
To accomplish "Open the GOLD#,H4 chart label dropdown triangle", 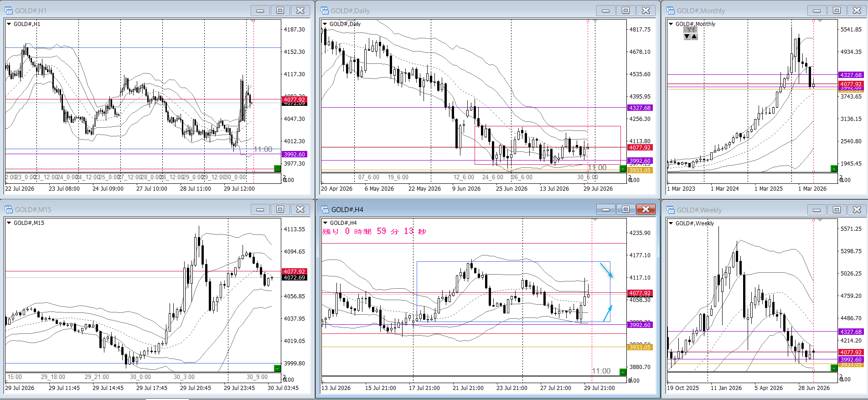I will coord(325,223).
